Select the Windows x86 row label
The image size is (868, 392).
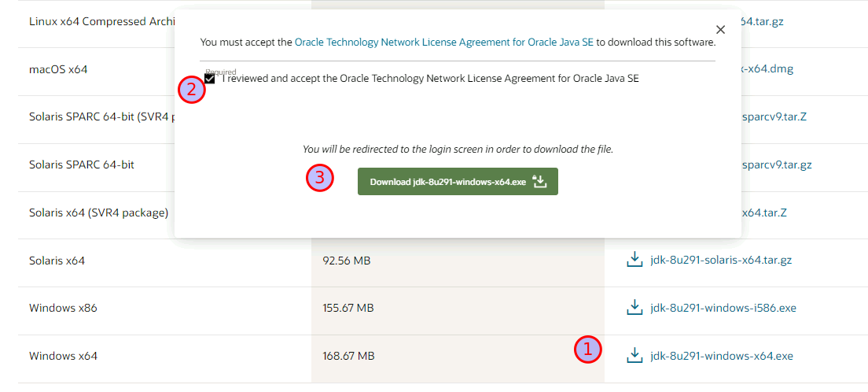tap(63, 308)
